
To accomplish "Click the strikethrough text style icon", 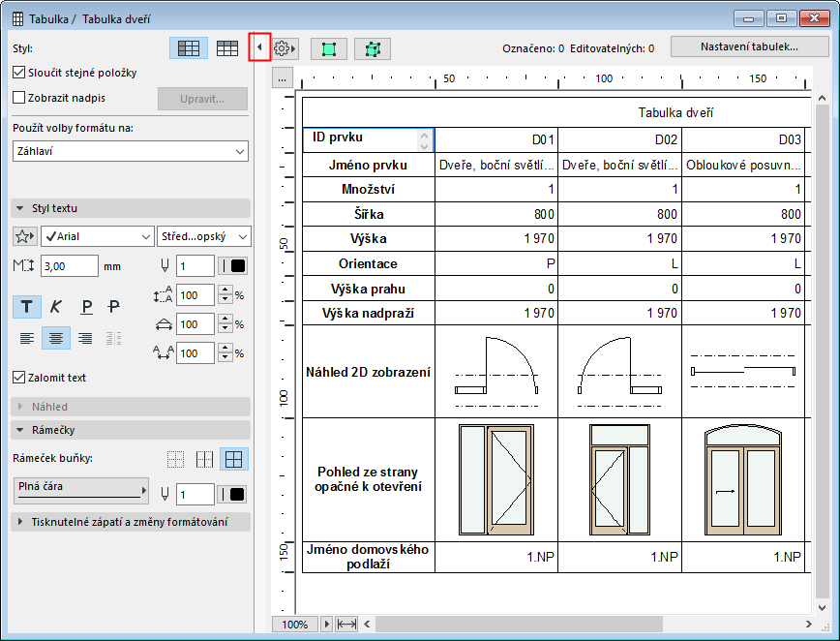I will 114,307.
